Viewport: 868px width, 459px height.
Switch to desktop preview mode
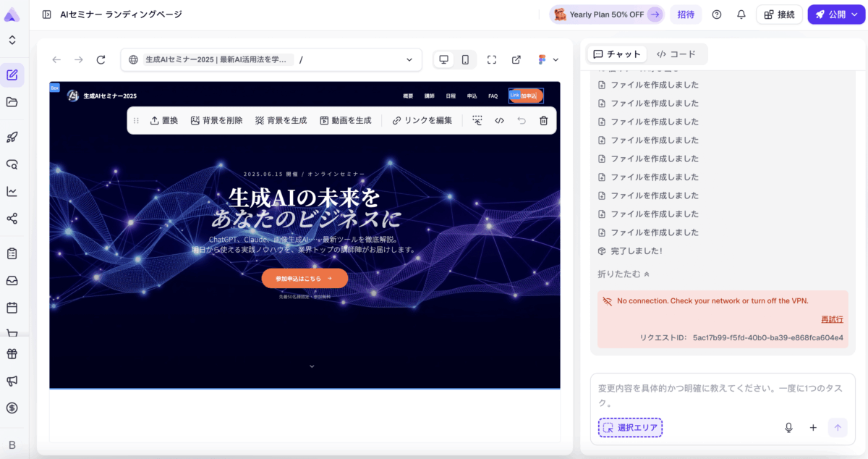[444, 59]
